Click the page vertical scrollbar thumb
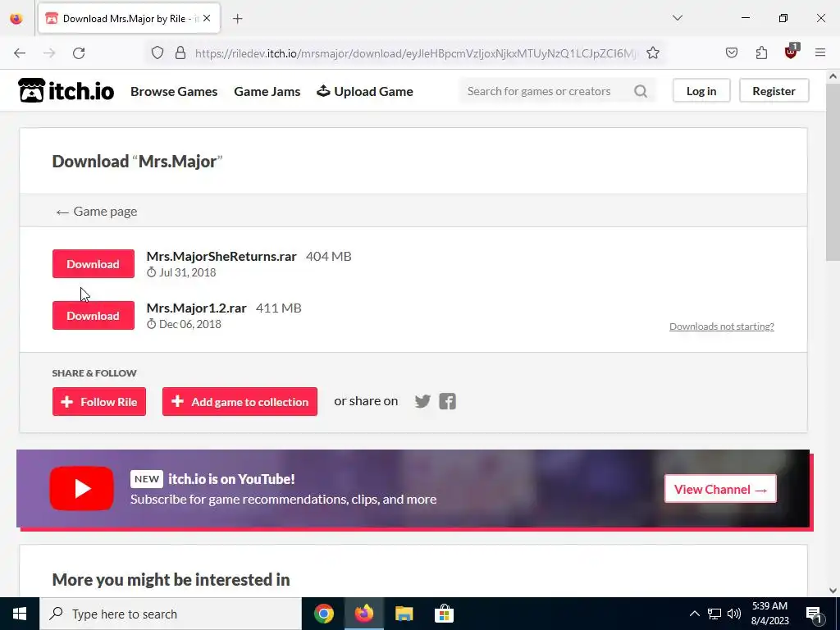This screenshot has width=840, height=630. (833, 174)
